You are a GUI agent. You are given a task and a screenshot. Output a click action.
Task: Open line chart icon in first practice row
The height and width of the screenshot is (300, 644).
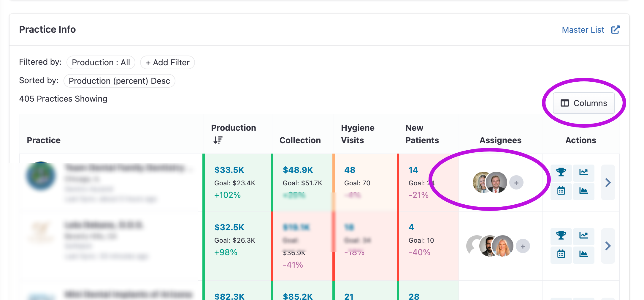583,173
